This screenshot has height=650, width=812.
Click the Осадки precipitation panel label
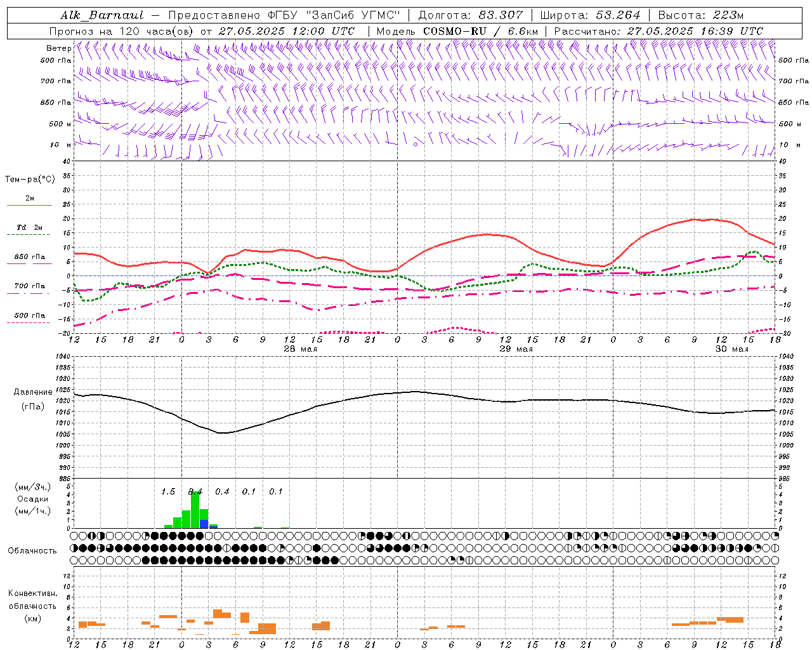coord(32,500)
